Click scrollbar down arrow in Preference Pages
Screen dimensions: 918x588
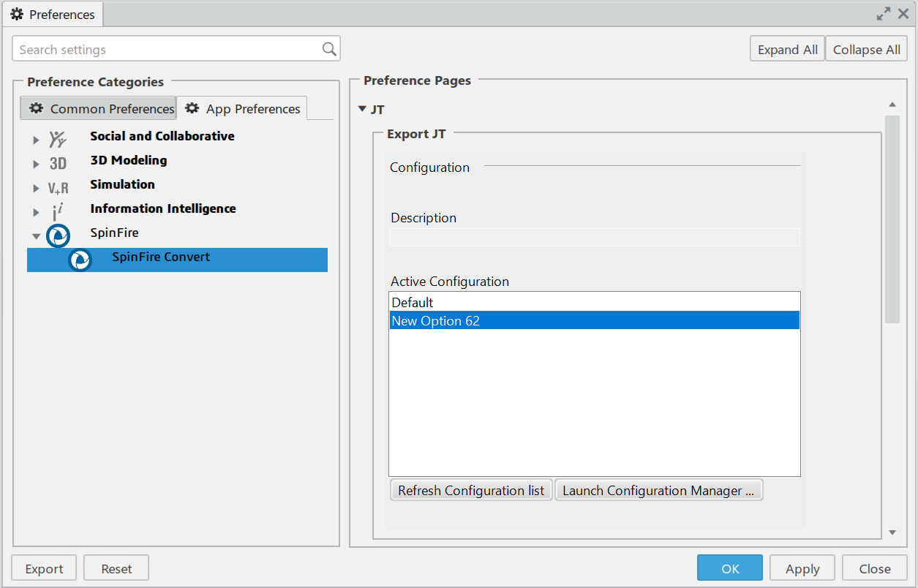892,532
